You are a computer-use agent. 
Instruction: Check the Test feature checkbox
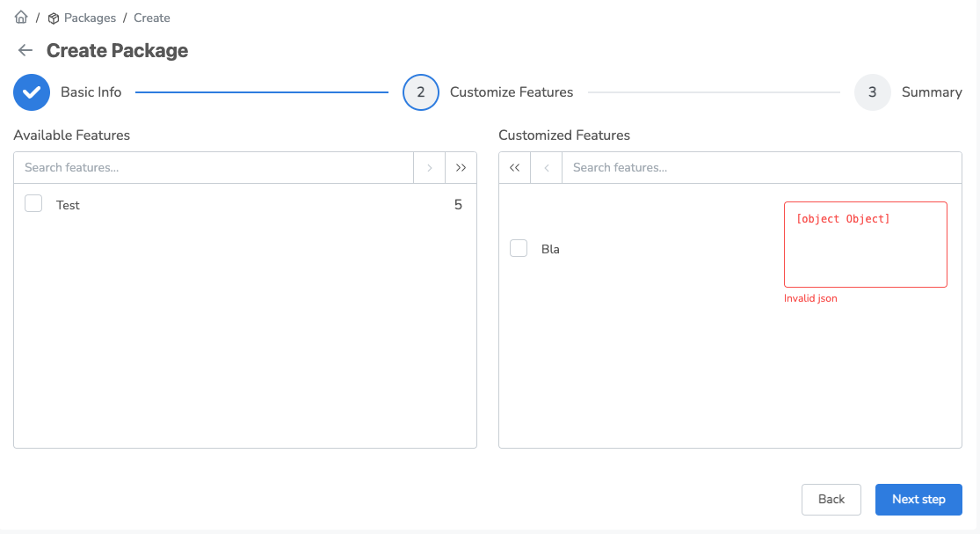pyautogui.click(x=33, y=204)
